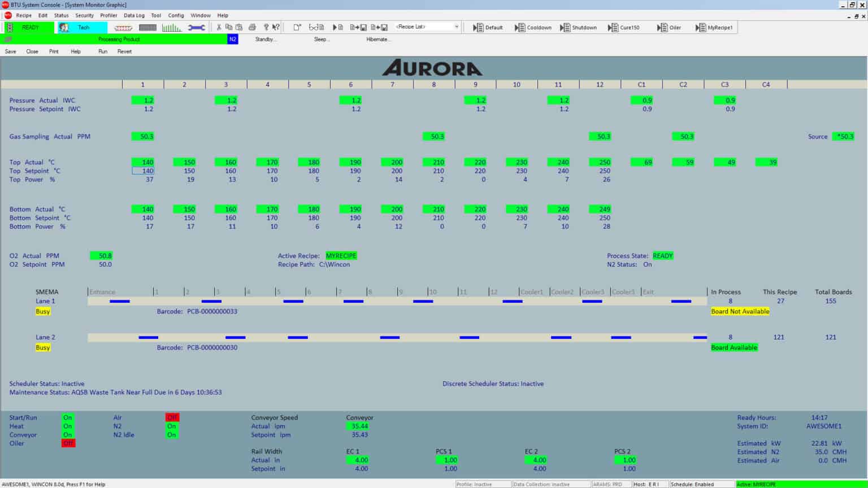Expand the Recipe List dropdown

[x=456, y=27]
